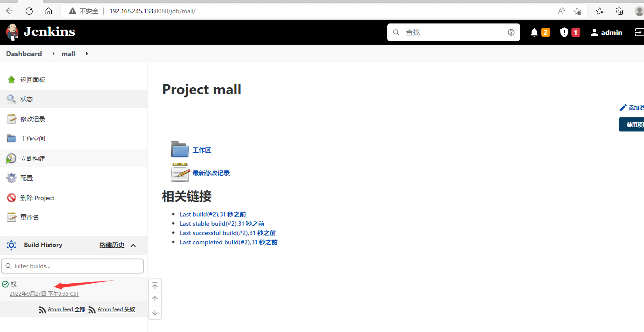Page up in build history list
The height and width of the screenshot is (332, 644).
pyautogui.click(x=155, y=299)
